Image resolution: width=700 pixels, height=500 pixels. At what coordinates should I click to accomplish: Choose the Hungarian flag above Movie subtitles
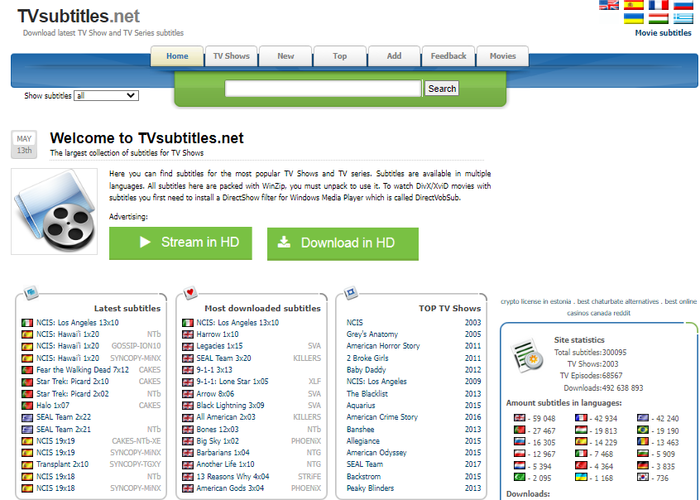(658, 18)
